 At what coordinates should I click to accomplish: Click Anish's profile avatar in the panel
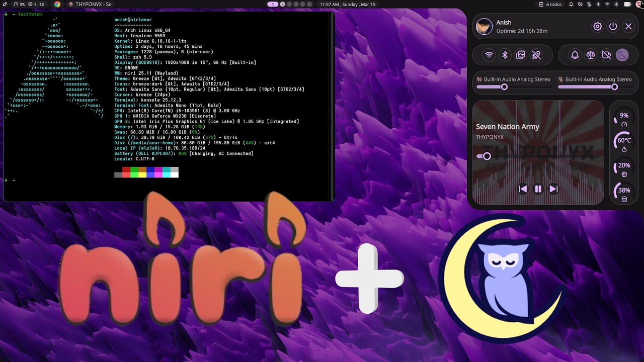(484, 27)
